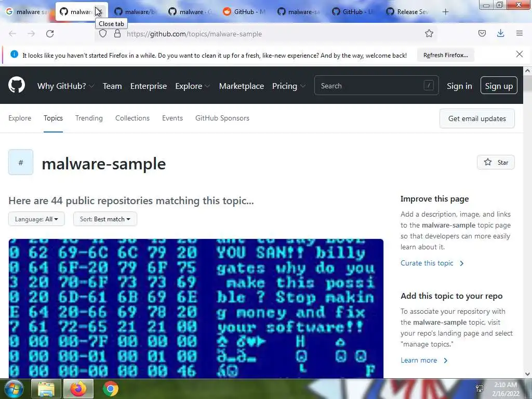Open the Language: All filter dropdown

click(36, 219)
